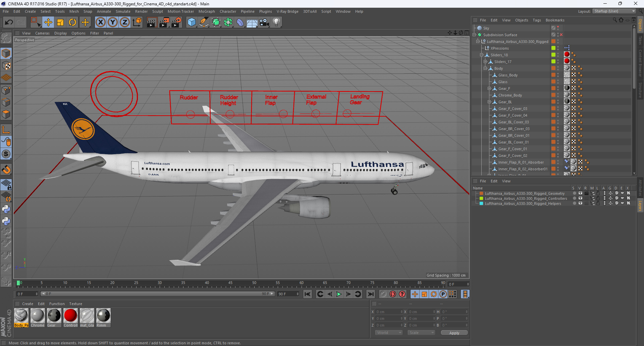Click the Rigged_Controllers layer green color swatch
This screenshot has height=346, width=644.
coord(481,198)
